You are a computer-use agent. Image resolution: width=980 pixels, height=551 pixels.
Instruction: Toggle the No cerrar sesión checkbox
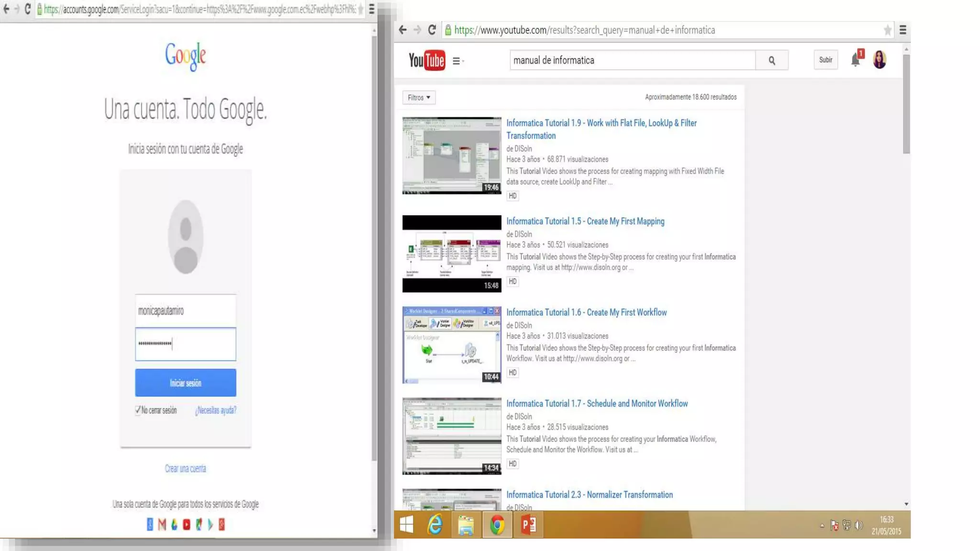tap(138, 410)
